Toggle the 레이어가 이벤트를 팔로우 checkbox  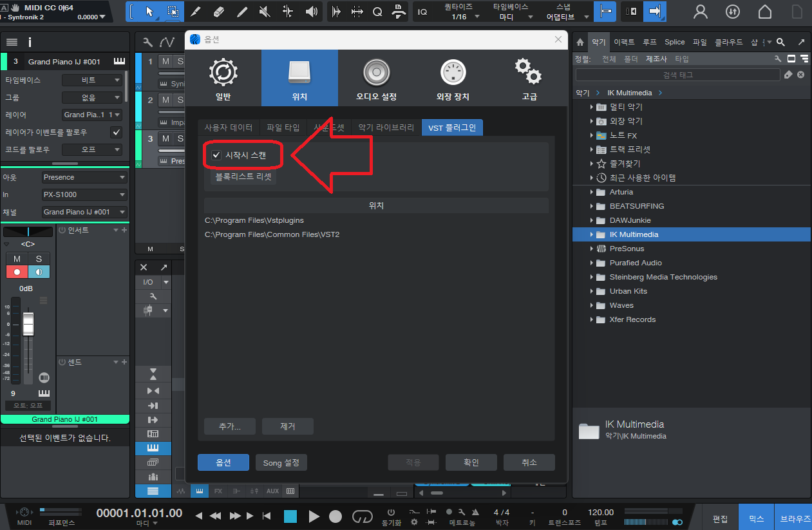(x=116, y=132)
